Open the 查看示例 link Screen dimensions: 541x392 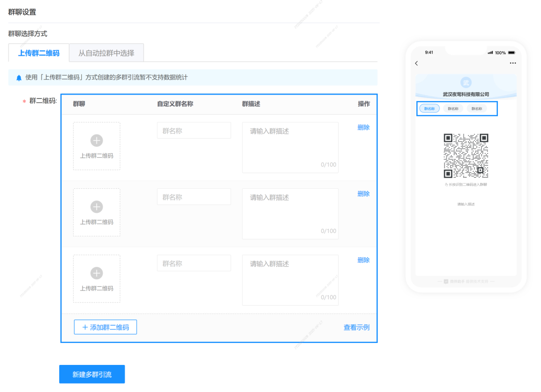tap(356, 327)
